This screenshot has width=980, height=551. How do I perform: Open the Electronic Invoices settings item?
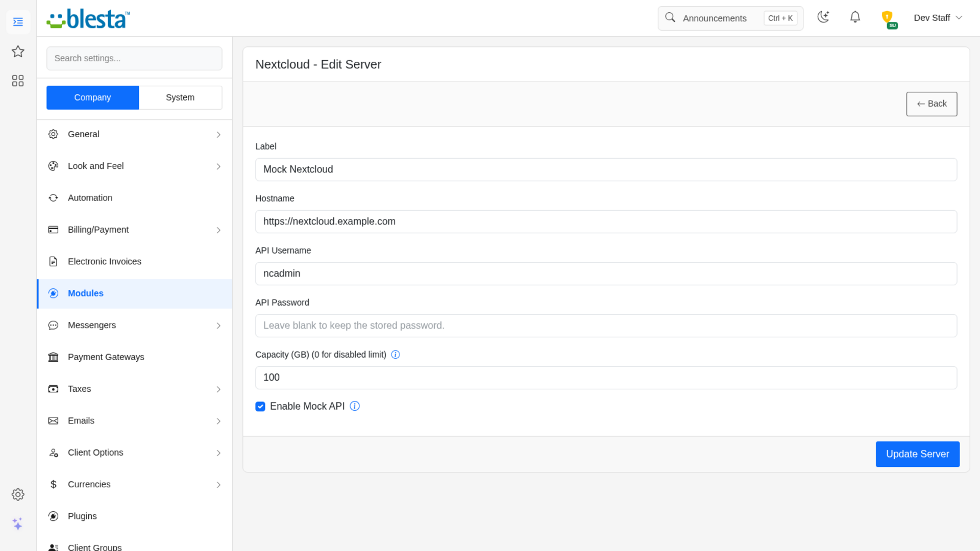pos(134,262)
